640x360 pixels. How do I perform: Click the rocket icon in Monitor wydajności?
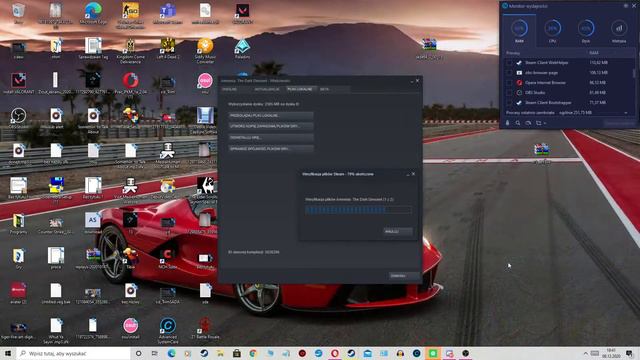(508, 123)
